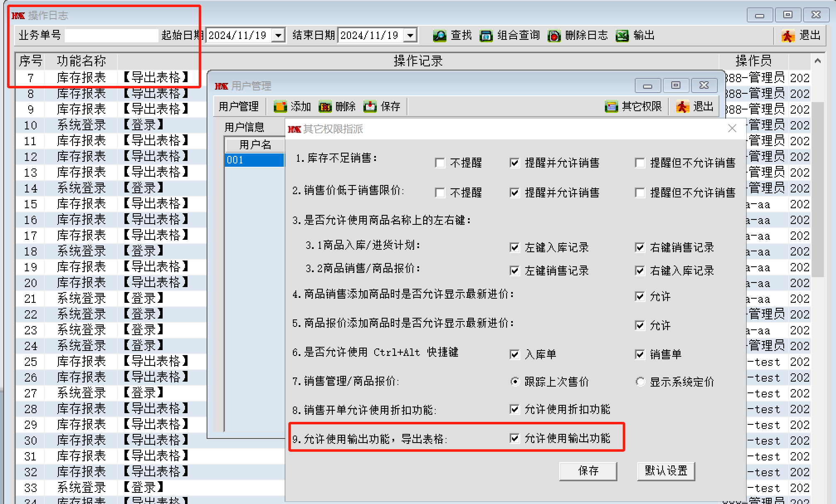Check 不提醒 for 库存不足销售
Image resolution: width=836 pixels, height=504 pixels.
point(440,163)
